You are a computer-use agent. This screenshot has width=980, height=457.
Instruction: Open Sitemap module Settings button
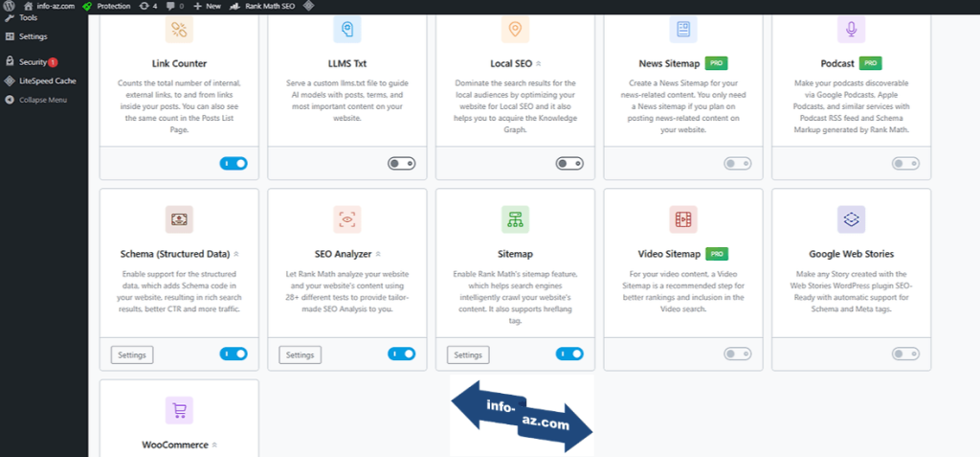click(468, 354)
